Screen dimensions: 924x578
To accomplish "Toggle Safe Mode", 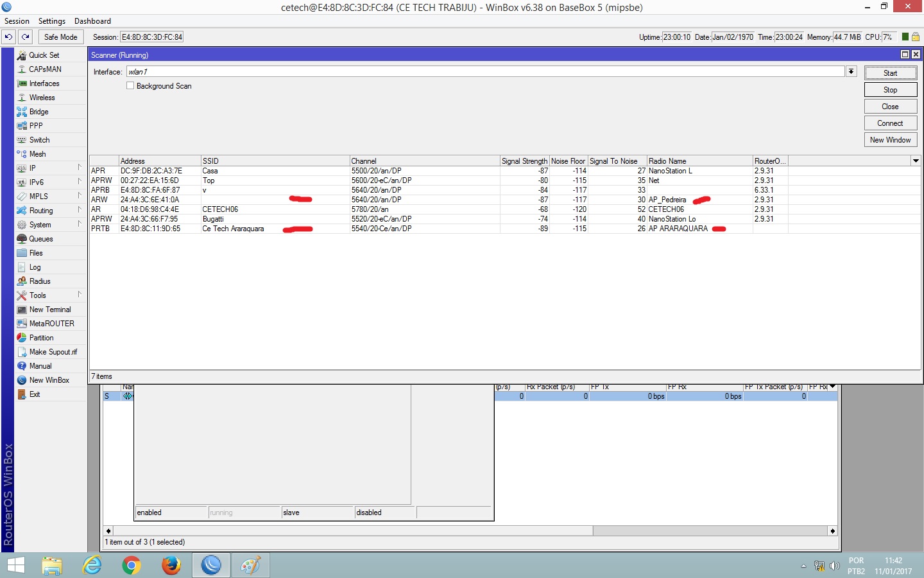I will tap(61, 37).
